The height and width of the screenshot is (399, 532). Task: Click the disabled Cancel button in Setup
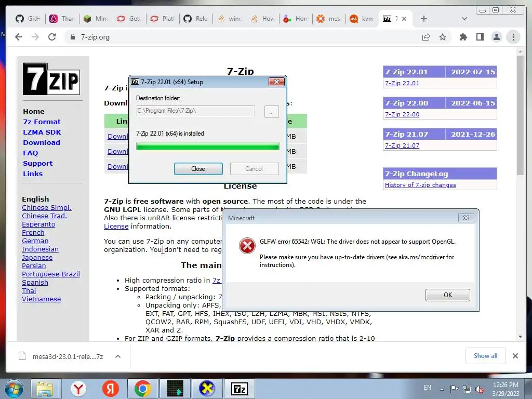pyautogui.click(x=254, y=169)
